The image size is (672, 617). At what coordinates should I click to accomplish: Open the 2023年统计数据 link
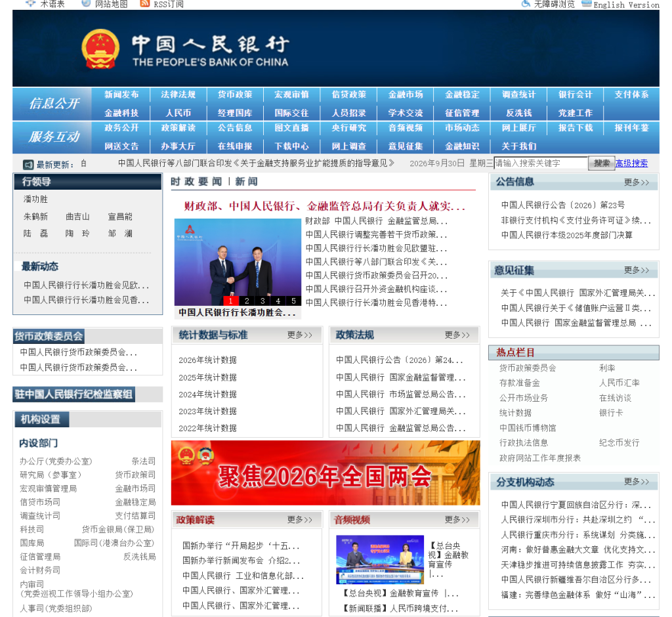click(x=207, y=411)
